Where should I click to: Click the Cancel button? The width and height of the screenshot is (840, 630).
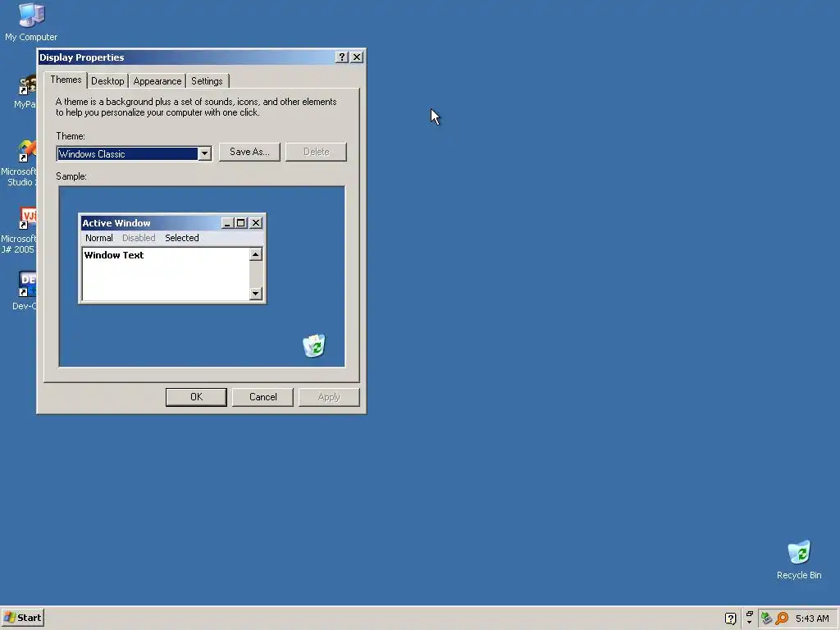coord(262,397)
